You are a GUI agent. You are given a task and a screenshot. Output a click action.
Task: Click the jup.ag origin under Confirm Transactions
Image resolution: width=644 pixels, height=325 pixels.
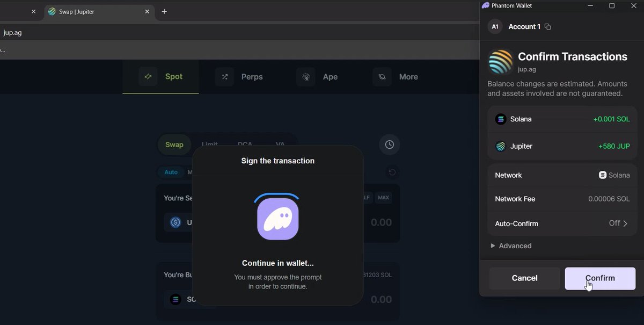pos(527,69)
